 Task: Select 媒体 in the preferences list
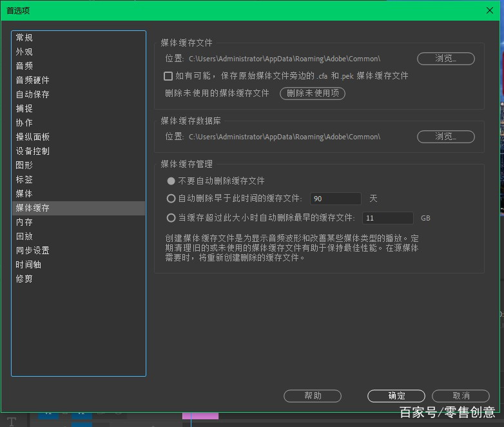pos(79,194)
